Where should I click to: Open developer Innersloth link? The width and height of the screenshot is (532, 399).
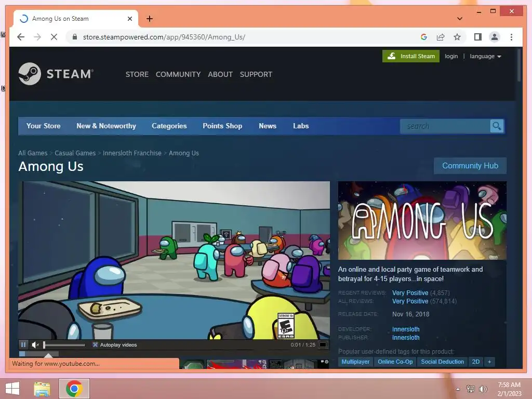[x=406, y=329]
